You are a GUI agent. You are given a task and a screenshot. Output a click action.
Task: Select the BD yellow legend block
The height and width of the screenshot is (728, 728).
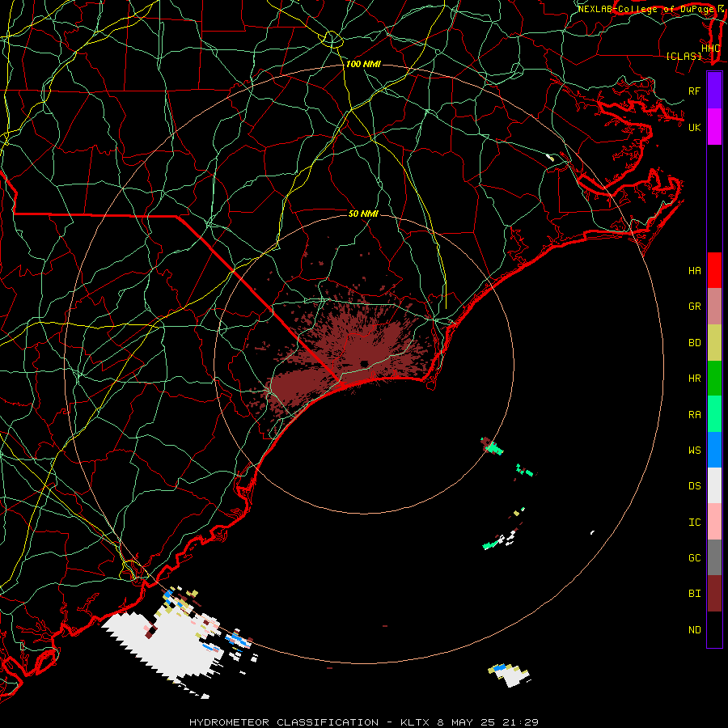pos(714,343)
